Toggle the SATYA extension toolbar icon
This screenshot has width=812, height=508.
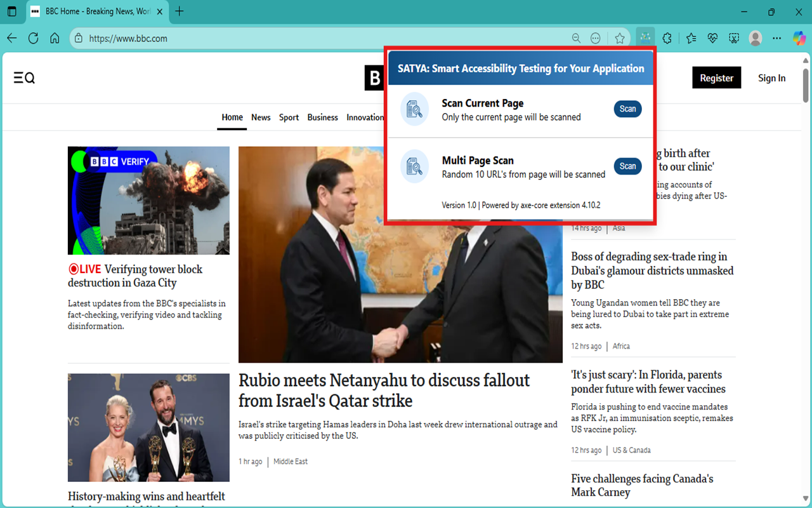point(645,37)
